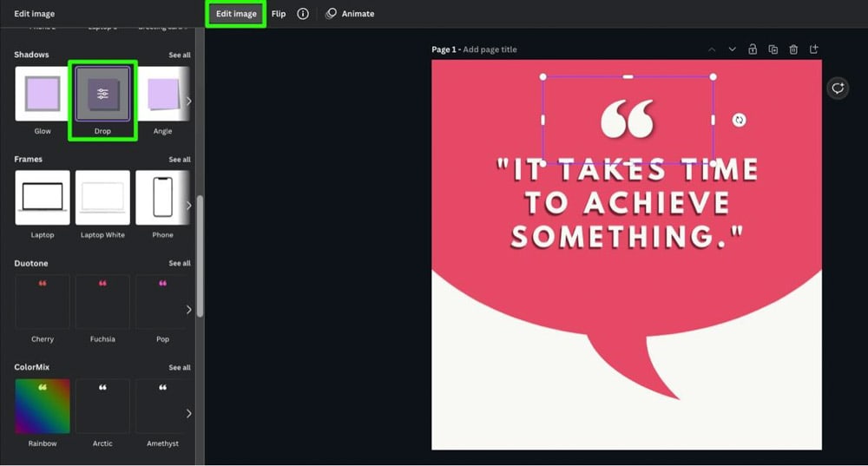Move page up with the up chevron

(x=712, y=49)
